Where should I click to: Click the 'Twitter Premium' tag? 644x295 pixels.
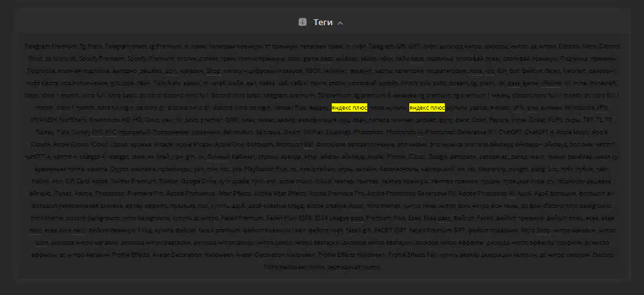pyautogui.click(x=133, y=181)
